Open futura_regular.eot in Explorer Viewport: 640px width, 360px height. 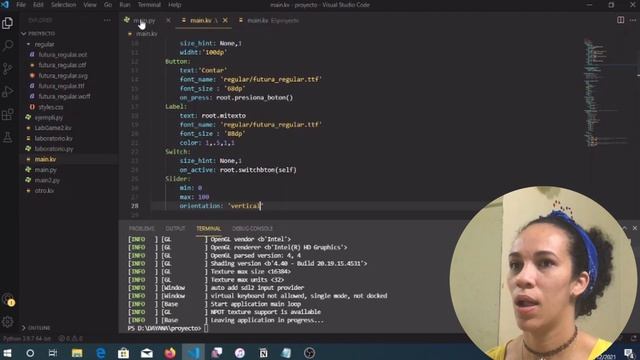coord(62,54)
